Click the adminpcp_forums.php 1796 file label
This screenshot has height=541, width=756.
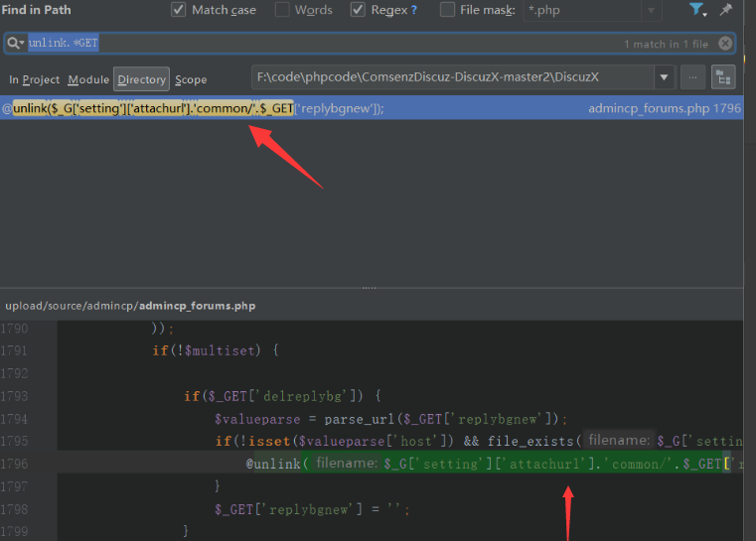pos(664,108)
